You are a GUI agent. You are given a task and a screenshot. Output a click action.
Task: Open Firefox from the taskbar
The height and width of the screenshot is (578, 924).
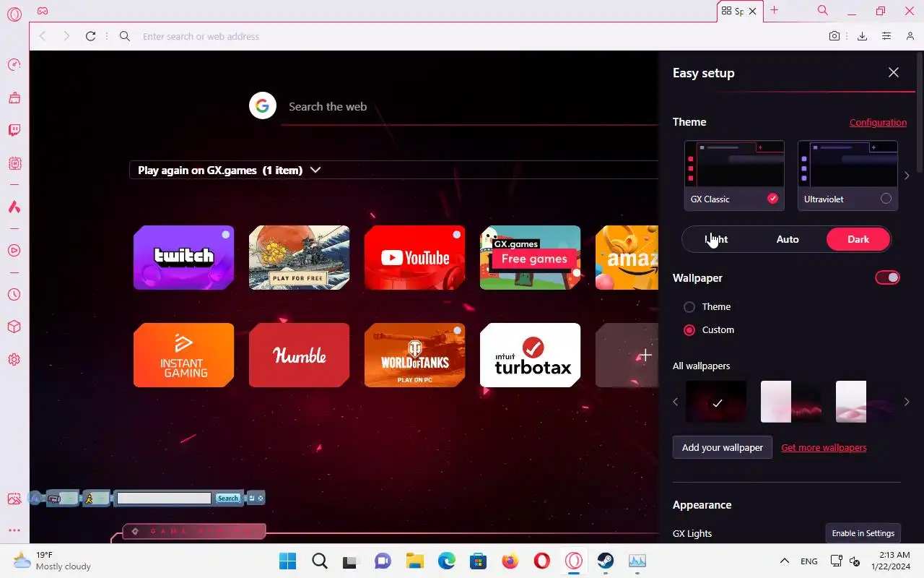pyautogui.click(x=510, y=561)
